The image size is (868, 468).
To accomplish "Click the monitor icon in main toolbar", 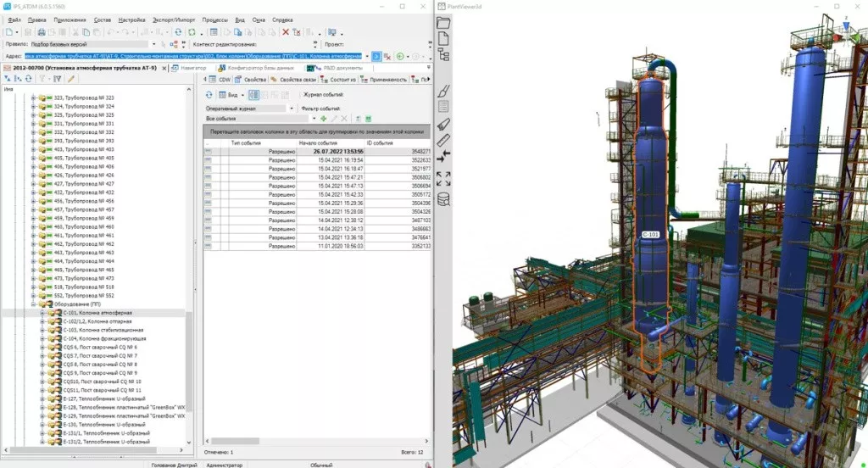I will 332,33.
